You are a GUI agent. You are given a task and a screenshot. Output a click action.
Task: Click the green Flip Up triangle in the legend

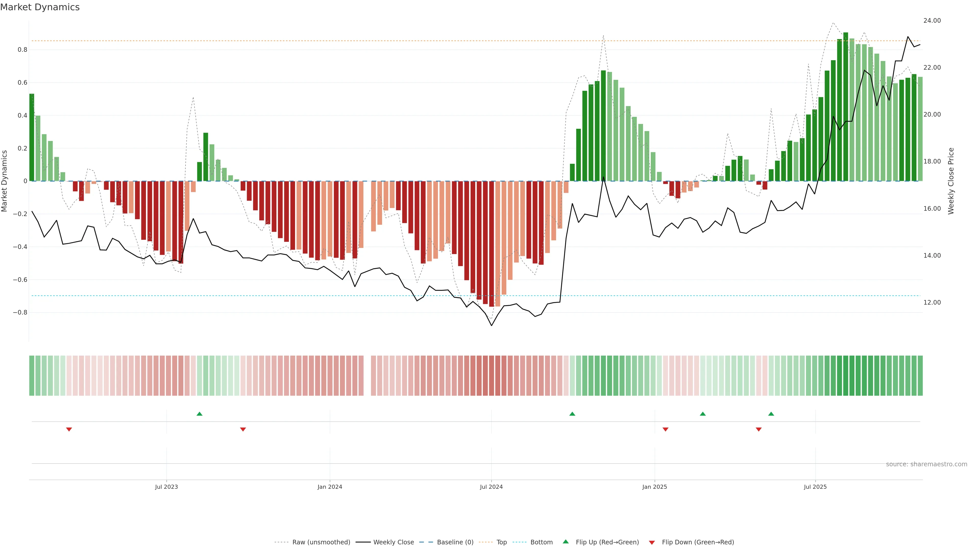[x=566, y=542]
